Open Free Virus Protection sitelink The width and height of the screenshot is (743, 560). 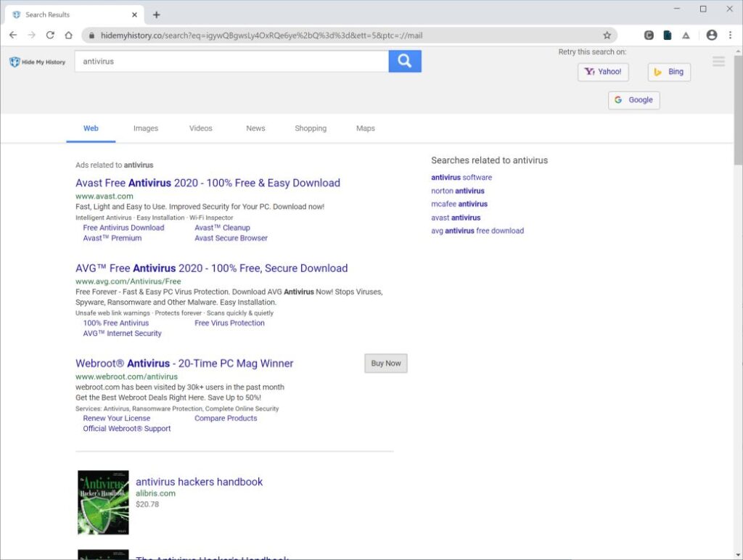pos(229,323)
